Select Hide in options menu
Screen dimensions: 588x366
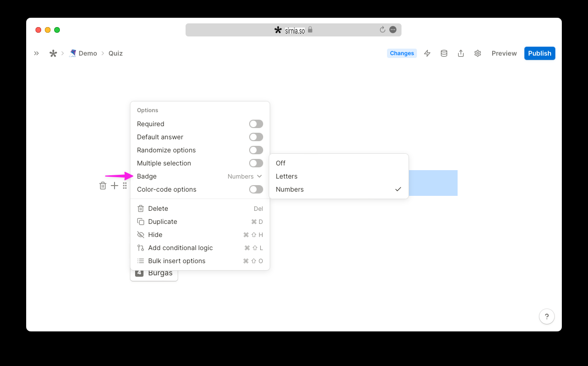pyautogui.click(x=200, y=235)
